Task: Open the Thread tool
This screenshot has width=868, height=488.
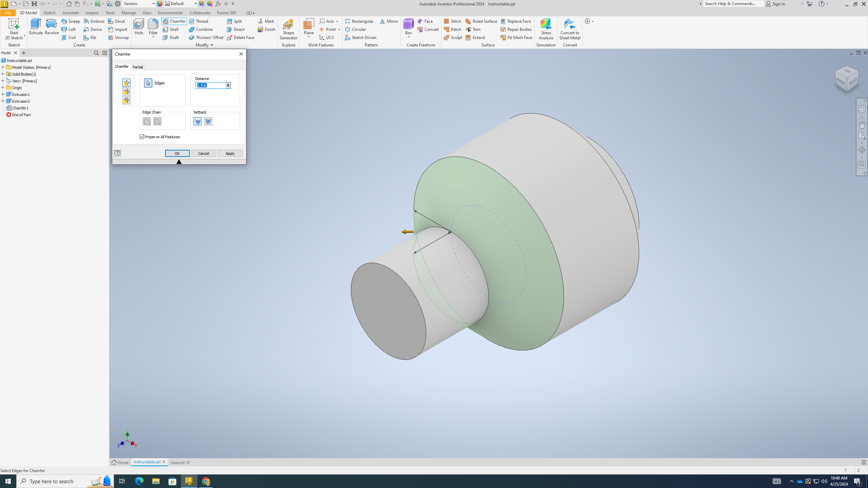Action: coord(199,21)
